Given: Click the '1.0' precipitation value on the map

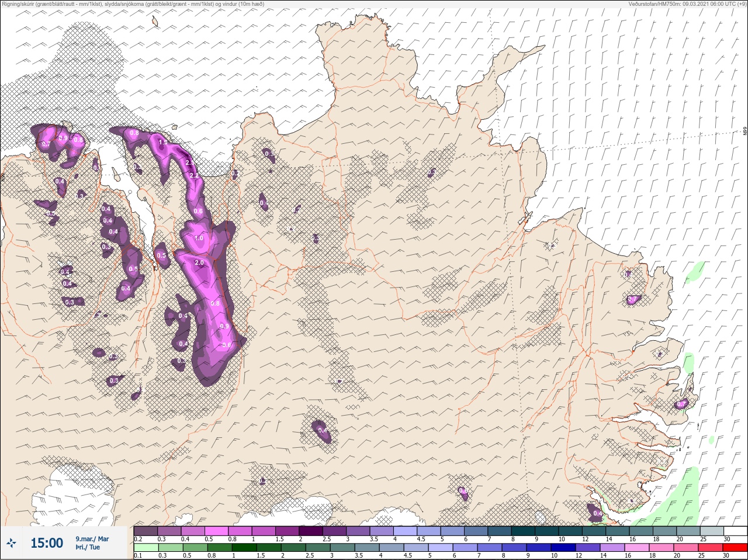Looking at the screenshot, I should point(199,238).
